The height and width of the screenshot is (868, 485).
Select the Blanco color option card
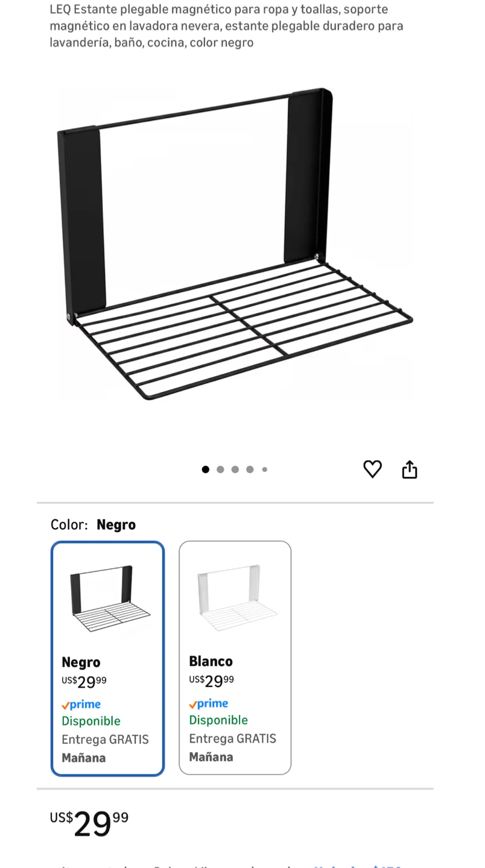click(x=235, y=658)
